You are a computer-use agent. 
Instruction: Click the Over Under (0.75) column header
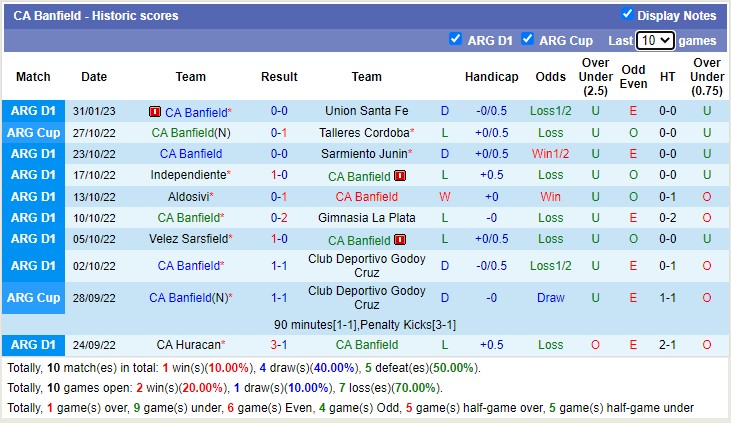pyautogui.click(x=707, y=76)
